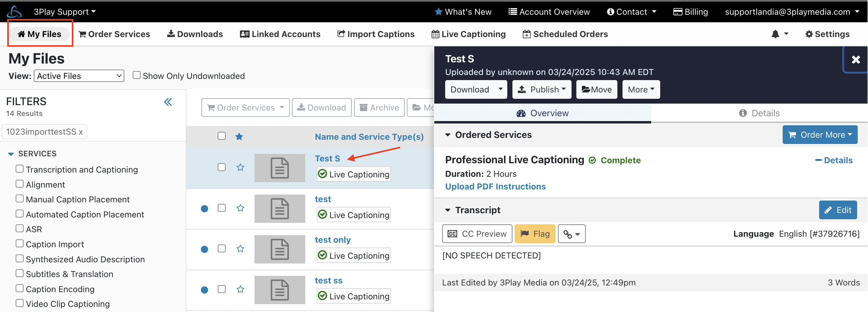The width and height of the screenshot is (868, 312).
Task: Open the test ss document thumbnail
Action: 280,290
